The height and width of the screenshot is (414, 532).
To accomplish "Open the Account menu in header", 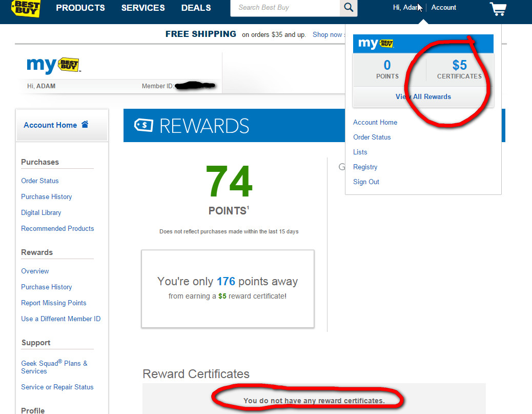I will [443, 8].
